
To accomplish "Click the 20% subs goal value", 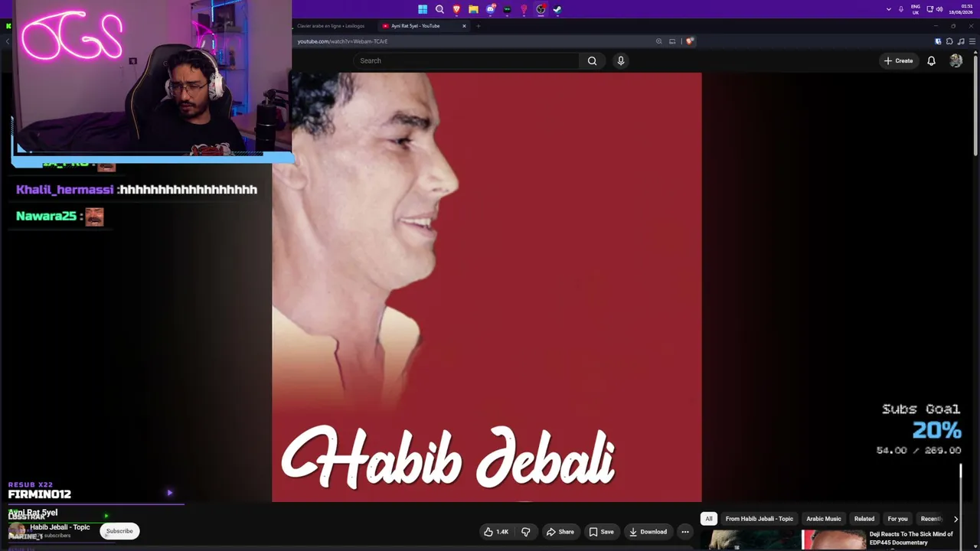I will pos(936,430).
